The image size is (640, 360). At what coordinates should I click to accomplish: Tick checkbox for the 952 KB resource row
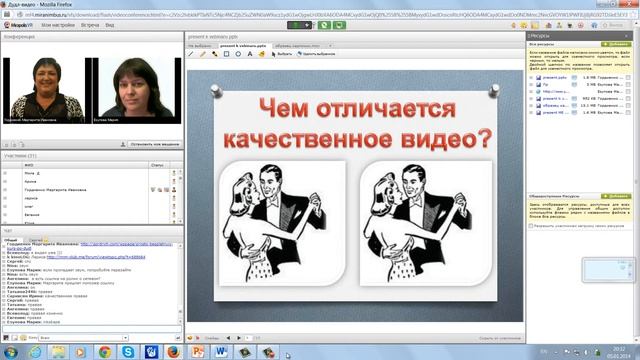coord(628,98)
